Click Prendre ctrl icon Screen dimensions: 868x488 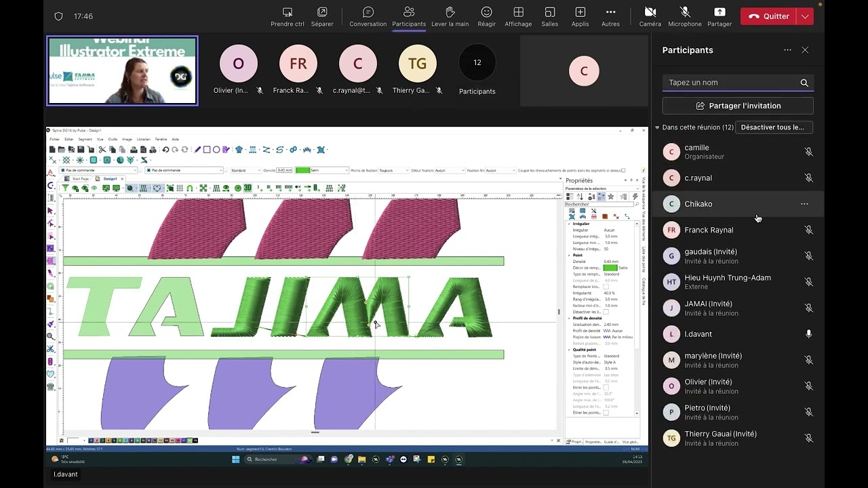(x=288, y=16)
